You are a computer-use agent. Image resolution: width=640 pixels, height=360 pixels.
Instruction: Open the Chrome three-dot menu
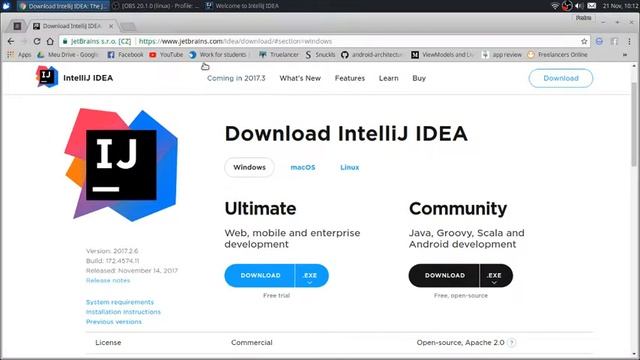tap(629, 41)
